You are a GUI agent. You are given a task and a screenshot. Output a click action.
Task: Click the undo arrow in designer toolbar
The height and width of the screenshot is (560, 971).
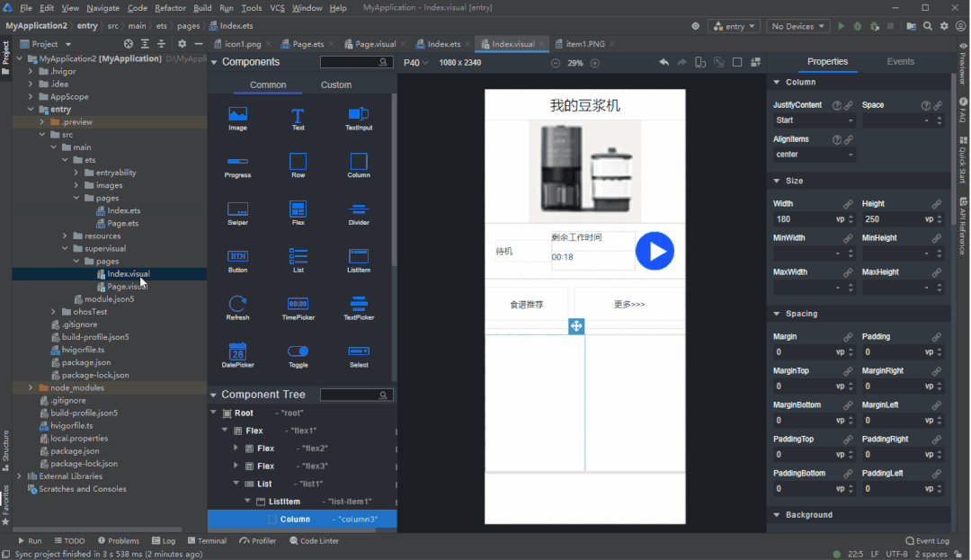tap(664, 63)
